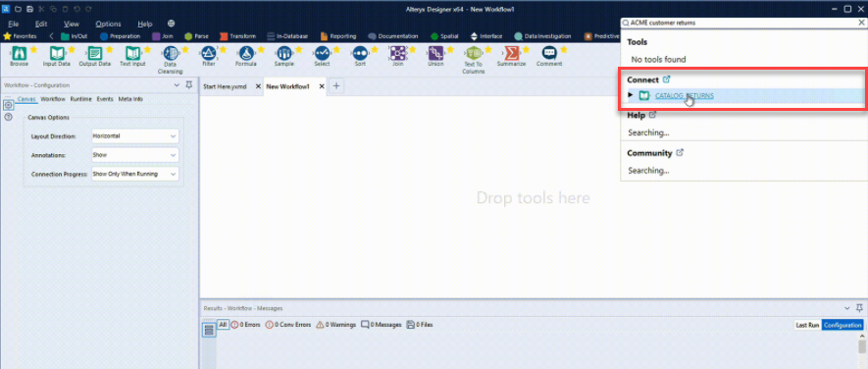Switch to Meta Info configuration tab
This screenshot has height=369, width=868.
130,99
